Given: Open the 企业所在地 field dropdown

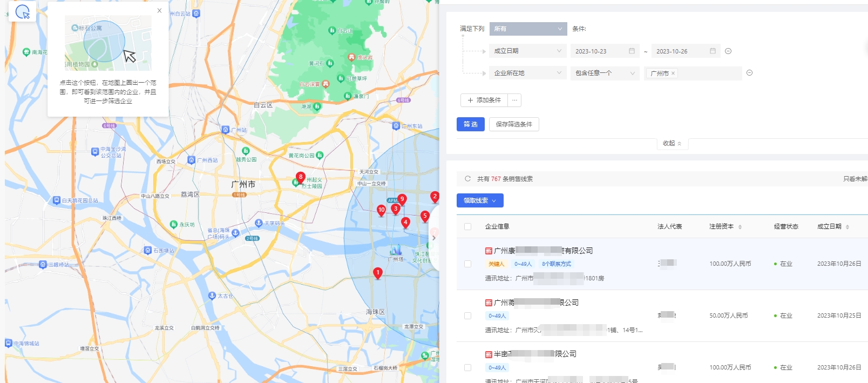Looking at the screenshot, I should coord(528,73).
